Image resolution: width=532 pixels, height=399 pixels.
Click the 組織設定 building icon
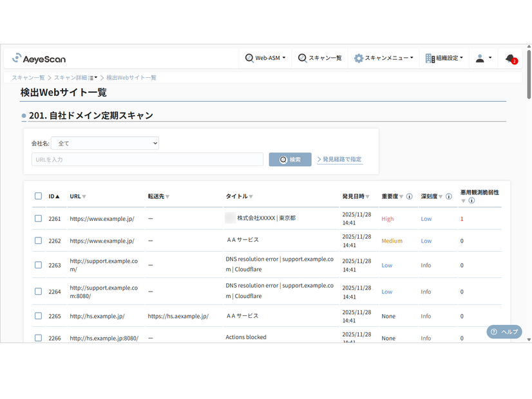point(428,57)
